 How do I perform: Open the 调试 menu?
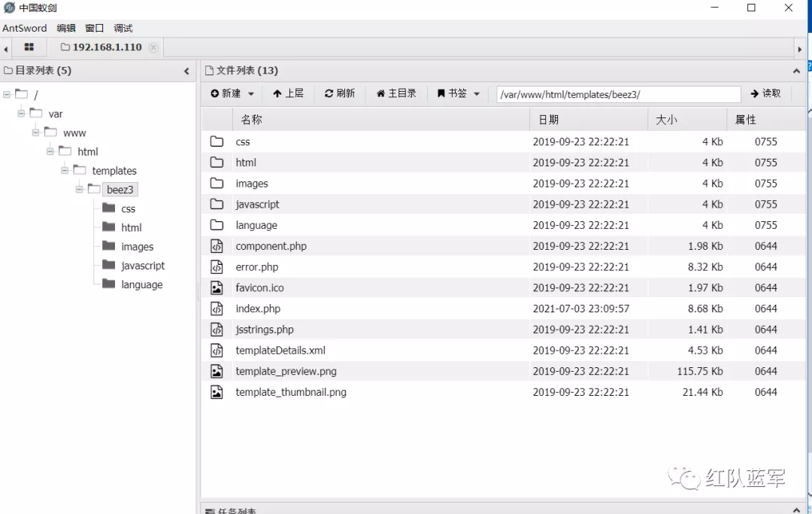click(x=123, y=28)
